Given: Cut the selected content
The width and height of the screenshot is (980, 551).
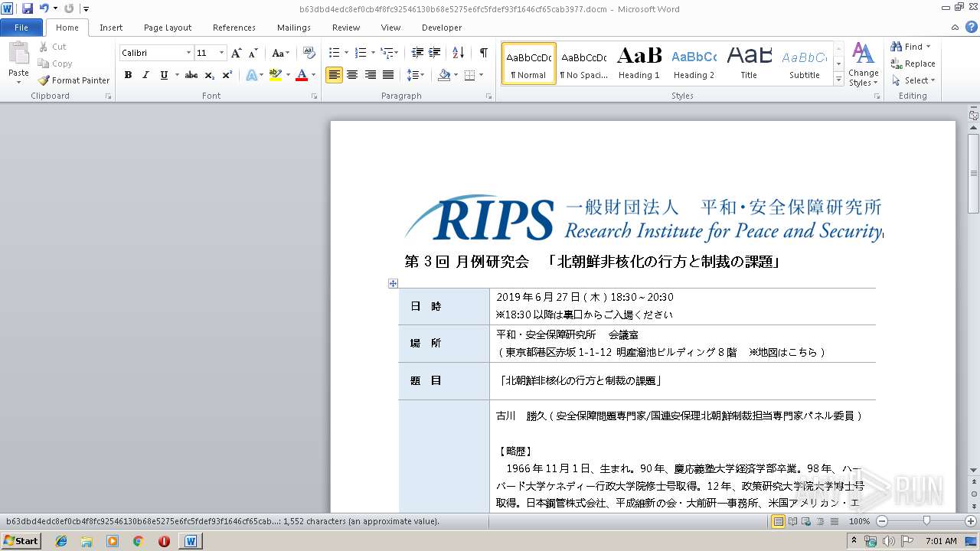Looking at the screenshot, I should pos(53,47).
